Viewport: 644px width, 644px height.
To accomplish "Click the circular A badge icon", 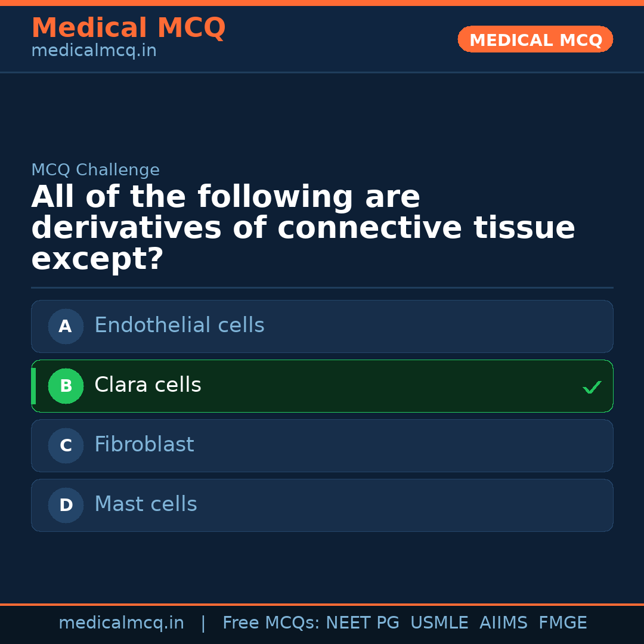I will click(66, 326).
